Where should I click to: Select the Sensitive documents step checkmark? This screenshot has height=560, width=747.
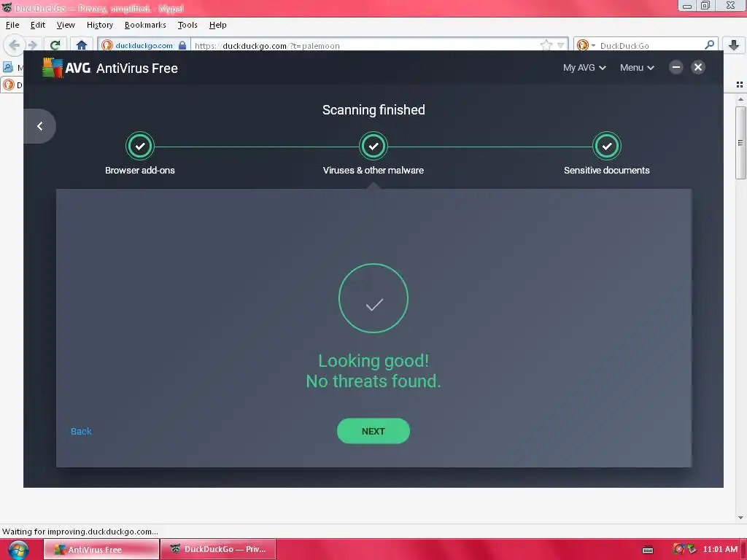point(606,146)
